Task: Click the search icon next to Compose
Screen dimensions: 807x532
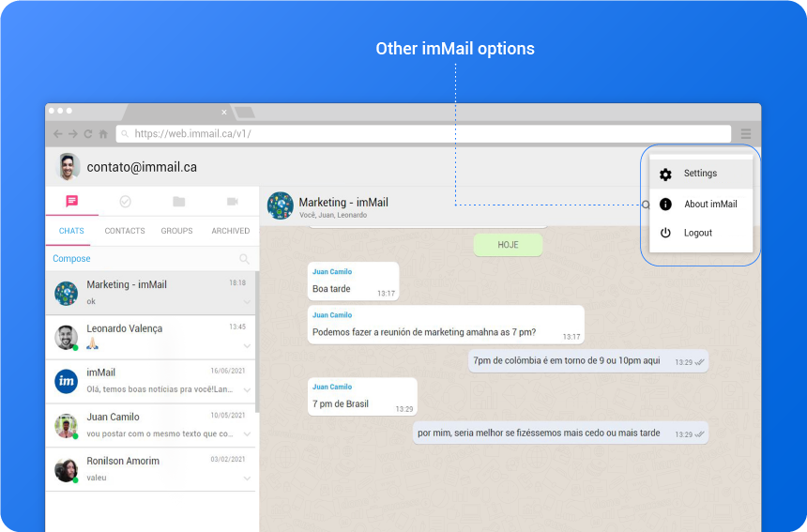Action: [x=245, y=259]
